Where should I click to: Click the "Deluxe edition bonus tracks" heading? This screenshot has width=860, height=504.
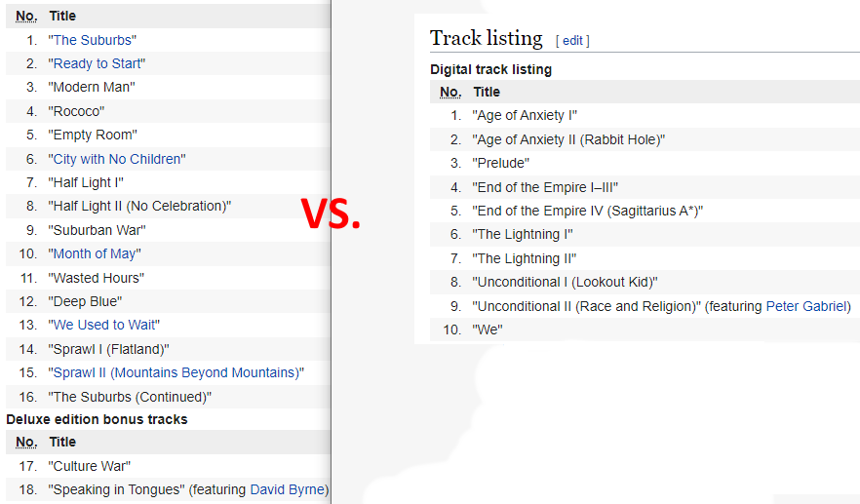(x=98, y=419)
